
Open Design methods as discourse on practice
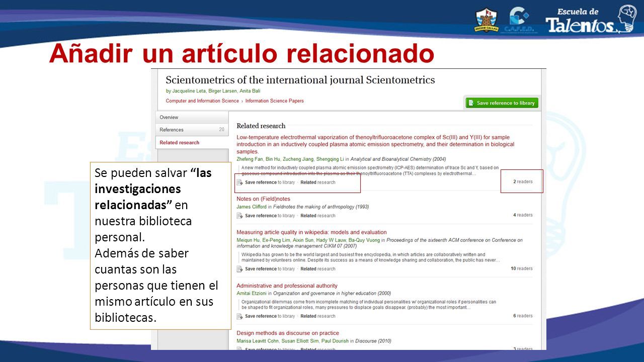pos(288,333)
